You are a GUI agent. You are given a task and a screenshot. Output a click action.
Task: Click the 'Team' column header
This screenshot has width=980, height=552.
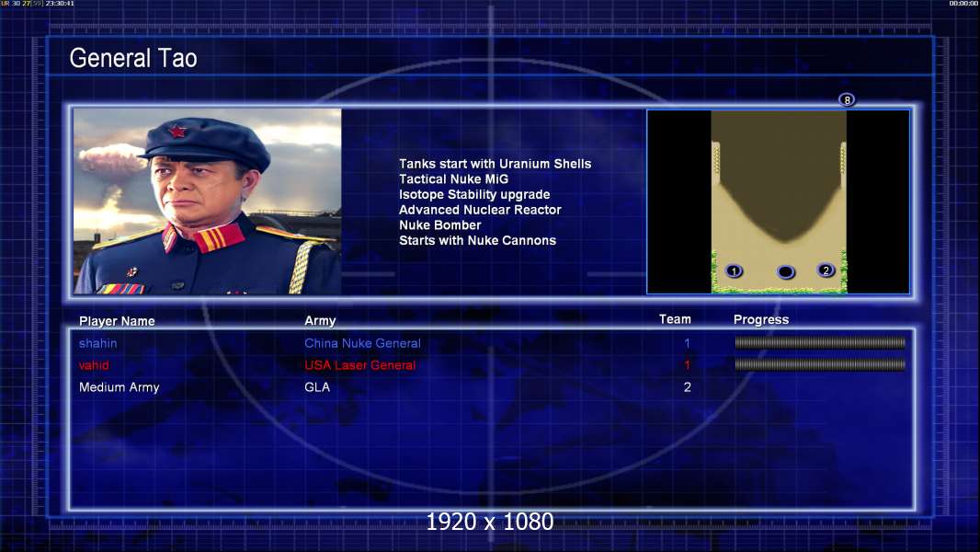(x=675, y=319)
